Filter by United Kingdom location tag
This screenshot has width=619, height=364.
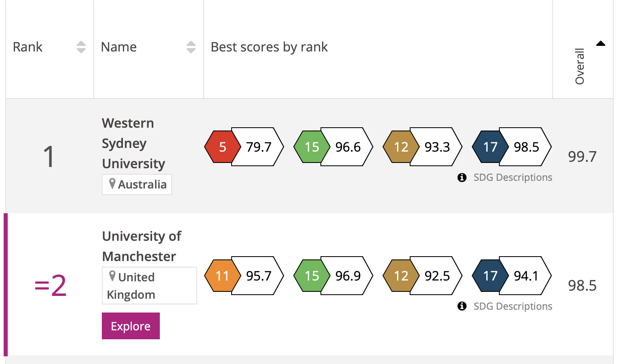point(149,285)
